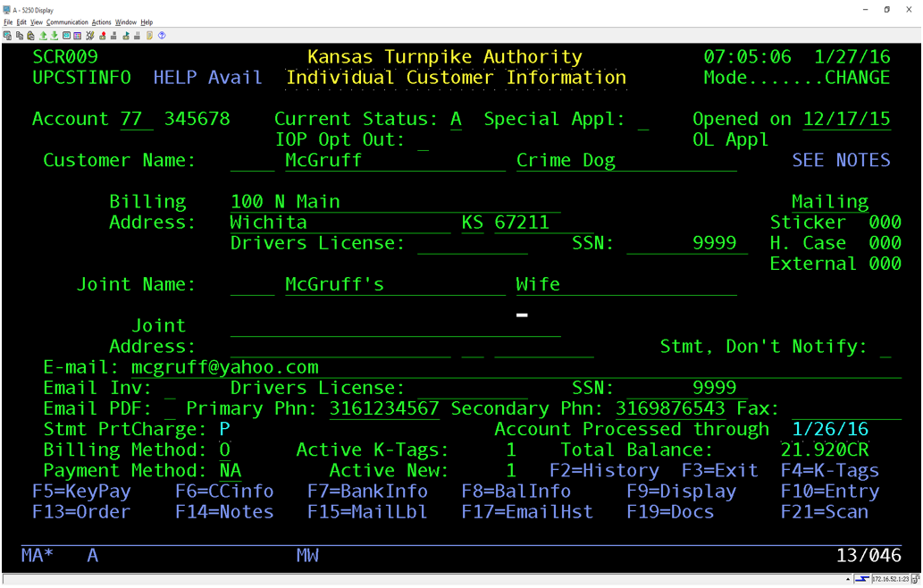Click the Secondary Phn field 3169876543

click(670, 408)
